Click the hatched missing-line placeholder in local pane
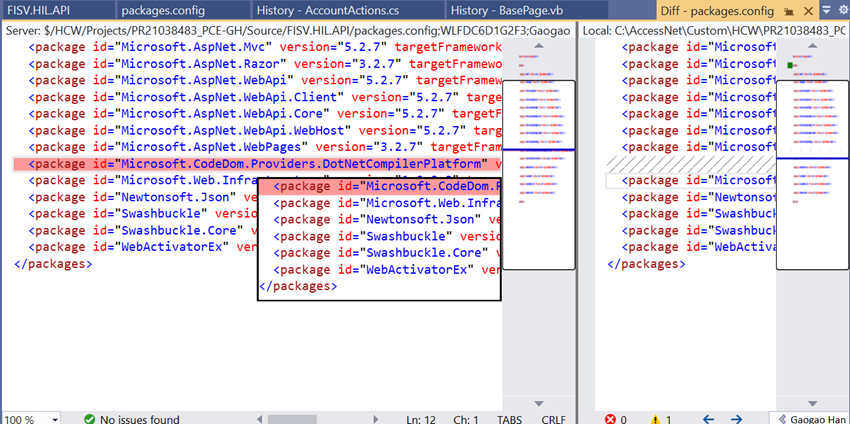Image resolution: width=850 pixels, height=424 pixels. coord(692,164)
